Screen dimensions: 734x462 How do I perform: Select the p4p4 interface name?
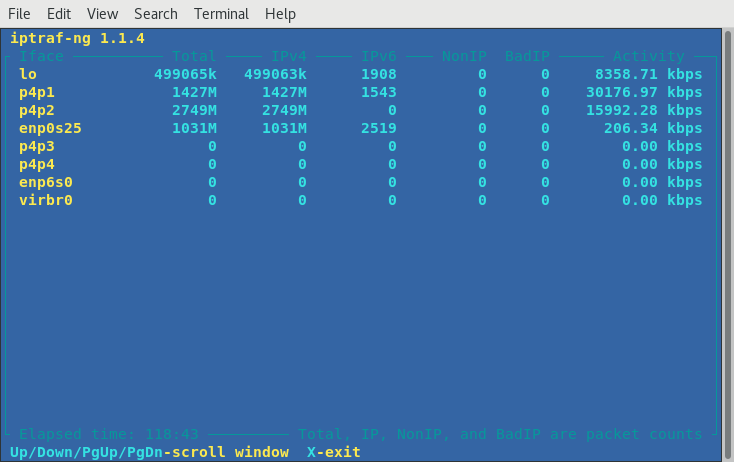[37, 164]
